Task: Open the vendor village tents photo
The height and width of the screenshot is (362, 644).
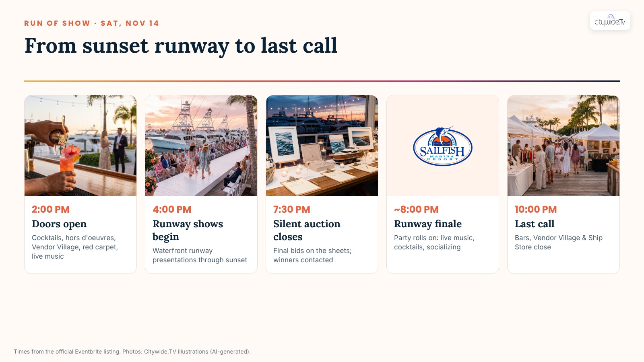Action: pos(563,146)
